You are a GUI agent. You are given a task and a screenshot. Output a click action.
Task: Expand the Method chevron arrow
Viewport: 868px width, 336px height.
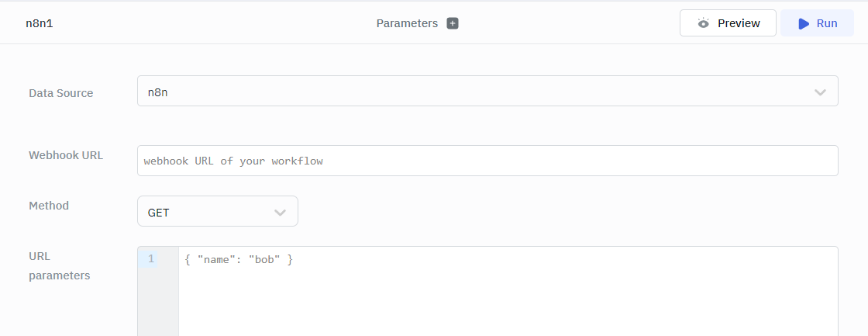pyautogui.click(x=281, y=212)
